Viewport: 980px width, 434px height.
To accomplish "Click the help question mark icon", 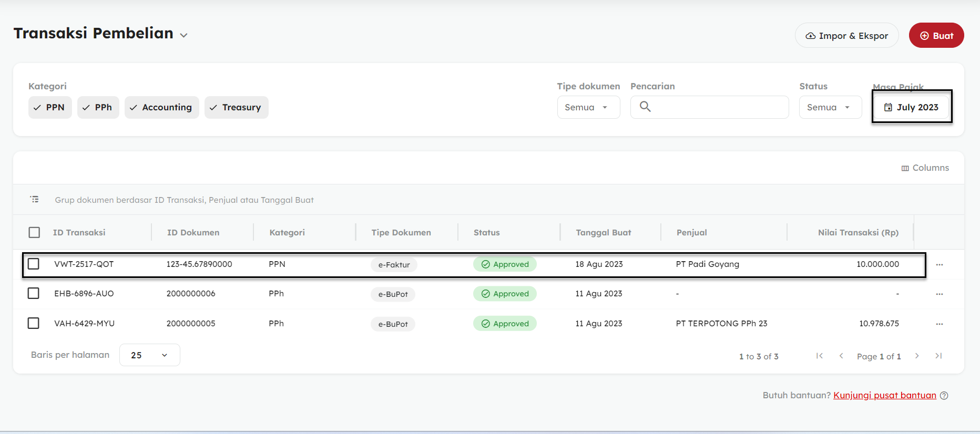I will 944,396.
